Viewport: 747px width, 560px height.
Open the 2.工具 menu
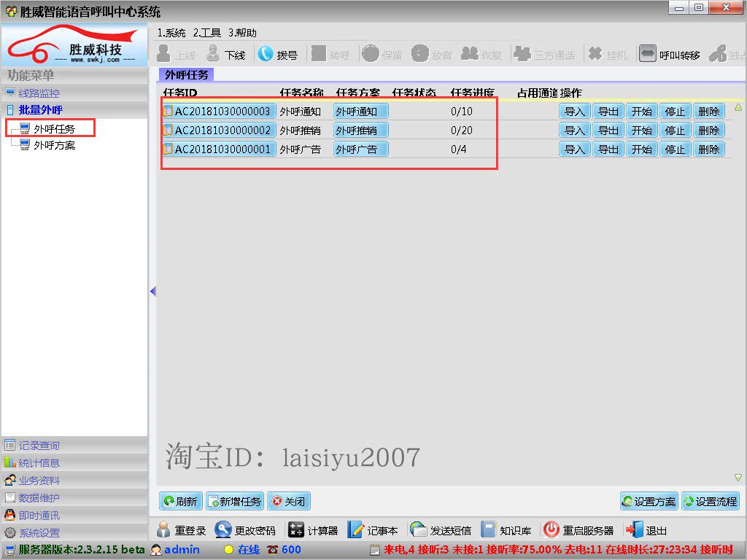(x=206, y=33)
